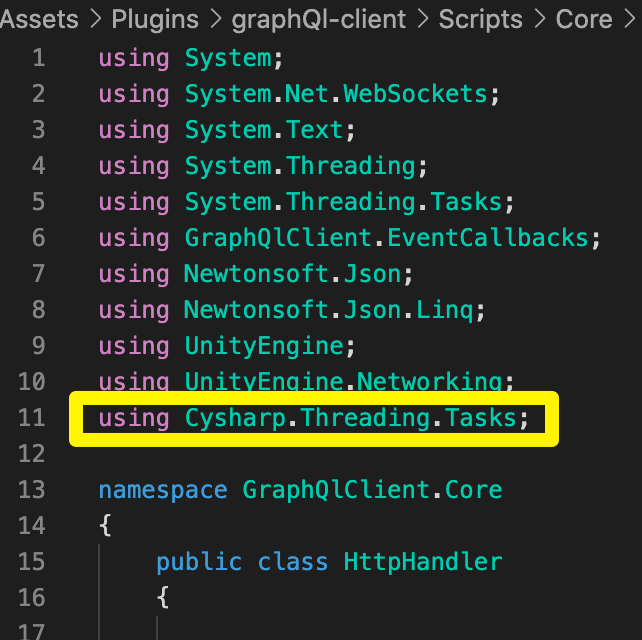
Task: Expand chevron between Assets and Plugins
Action: click(95, 20)
